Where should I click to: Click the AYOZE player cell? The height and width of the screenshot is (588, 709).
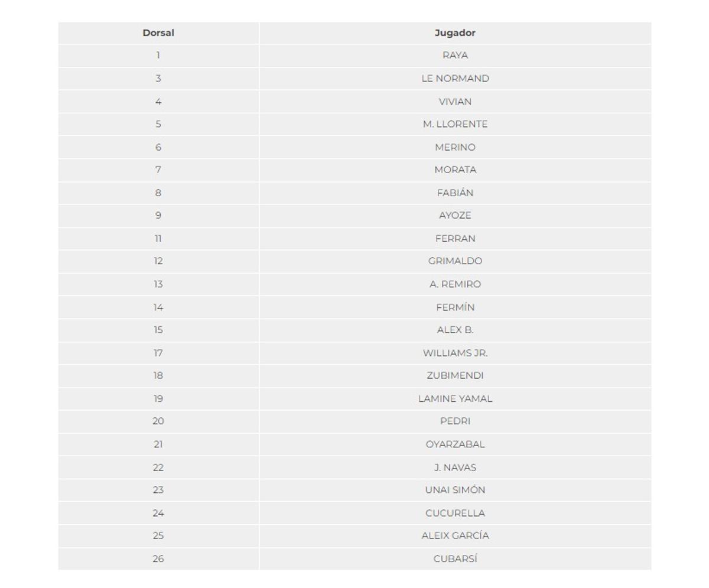pyautogui.click(x=455, y=216)
